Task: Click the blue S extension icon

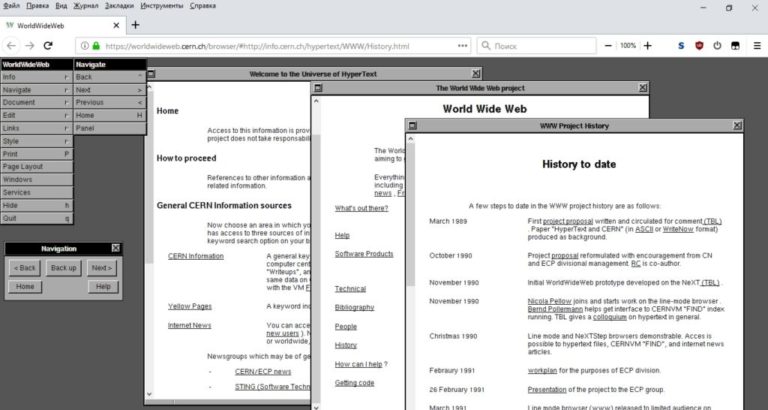Action: [681, 46]
